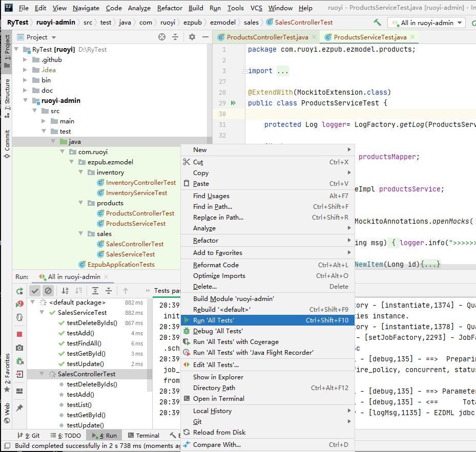Click the build hammer icon in toolbar
476x452 pixels.
click(378, 23)
